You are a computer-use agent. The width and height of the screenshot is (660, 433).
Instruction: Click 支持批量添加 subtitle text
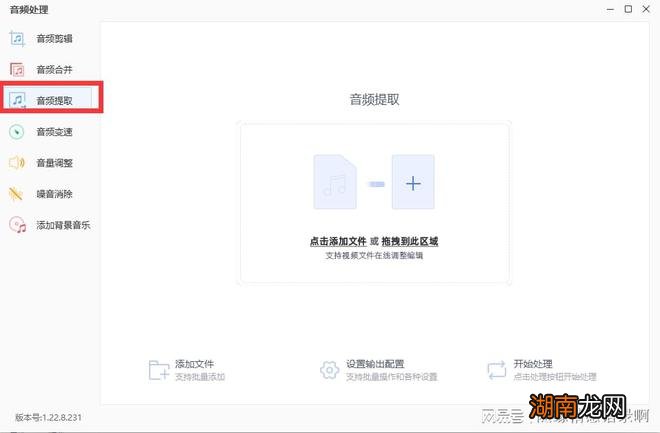click(x=200, y=377)
